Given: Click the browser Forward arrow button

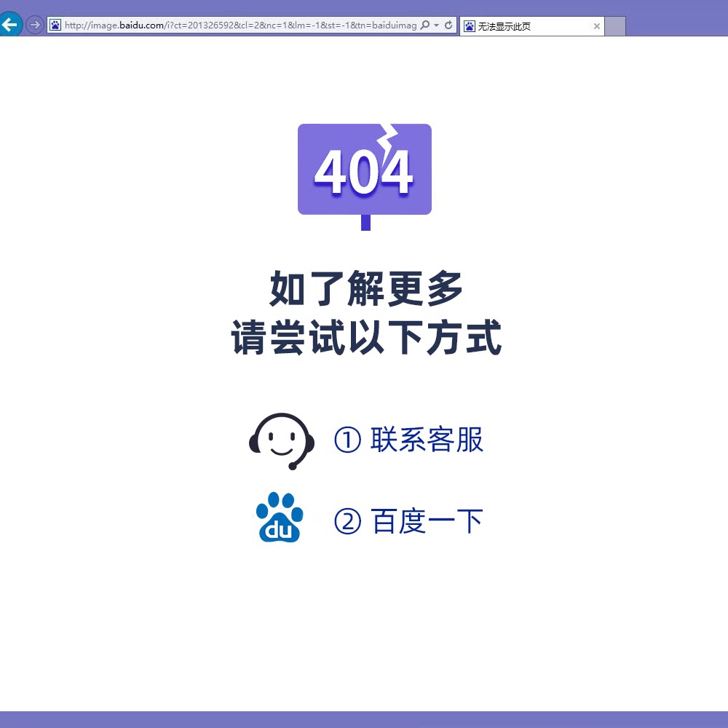Looking at the screenshot, I should pyautogui.click(x=34, y=25).
